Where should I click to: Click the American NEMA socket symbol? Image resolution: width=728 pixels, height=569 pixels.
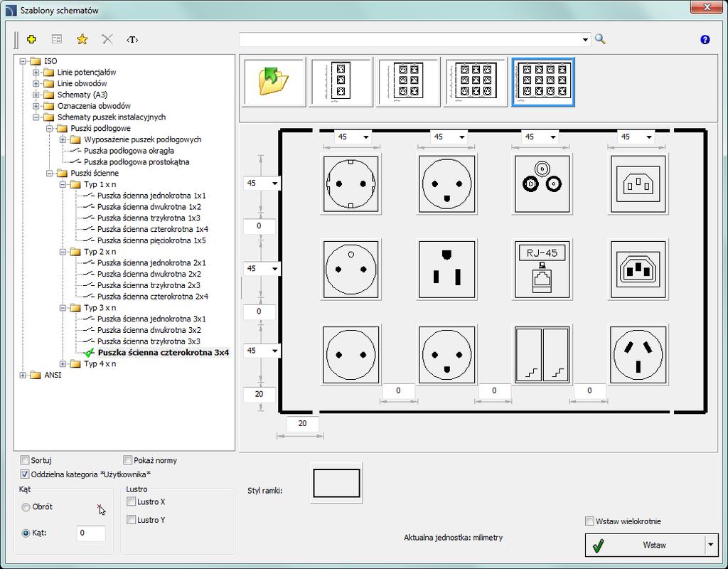tap(446, 270)
